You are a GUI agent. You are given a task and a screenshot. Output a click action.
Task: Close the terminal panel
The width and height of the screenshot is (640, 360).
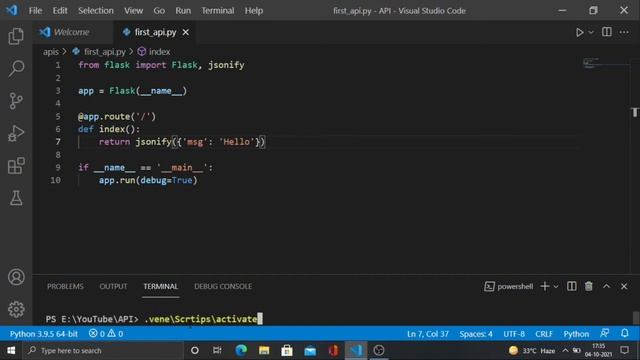point(624,287)
